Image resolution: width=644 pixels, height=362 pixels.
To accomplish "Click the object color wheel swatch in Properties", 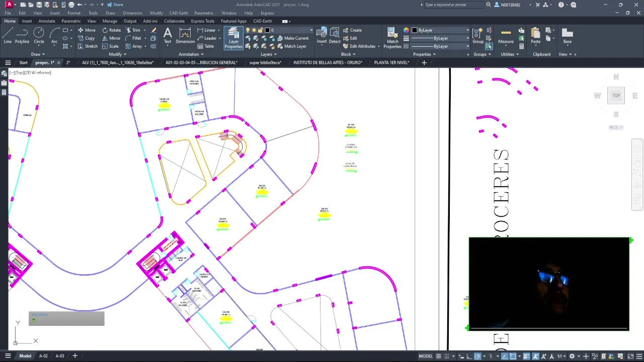I will [406, 30].
